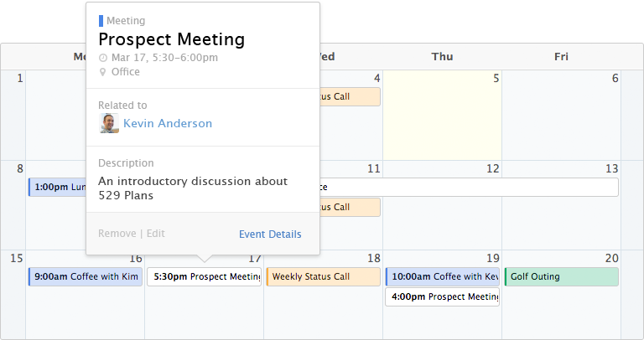
Task: Click the multi-day event bar spanning 12 to 13
Action: coord(469,187)
